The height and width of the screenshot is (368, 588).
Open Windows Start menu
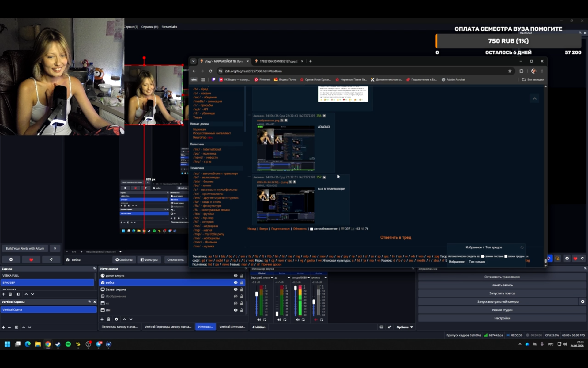point(7,344)
